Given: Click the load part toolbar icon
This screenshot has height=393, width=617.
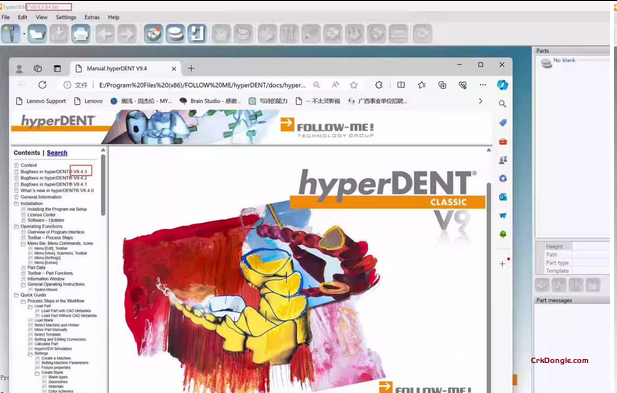Looking at the screenshot, I should click(153, 33).
